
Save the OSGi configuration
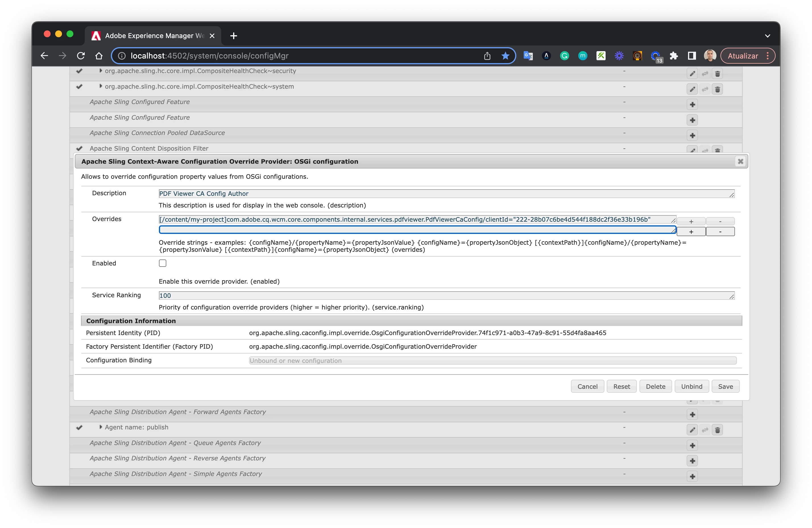coord(725,386)
